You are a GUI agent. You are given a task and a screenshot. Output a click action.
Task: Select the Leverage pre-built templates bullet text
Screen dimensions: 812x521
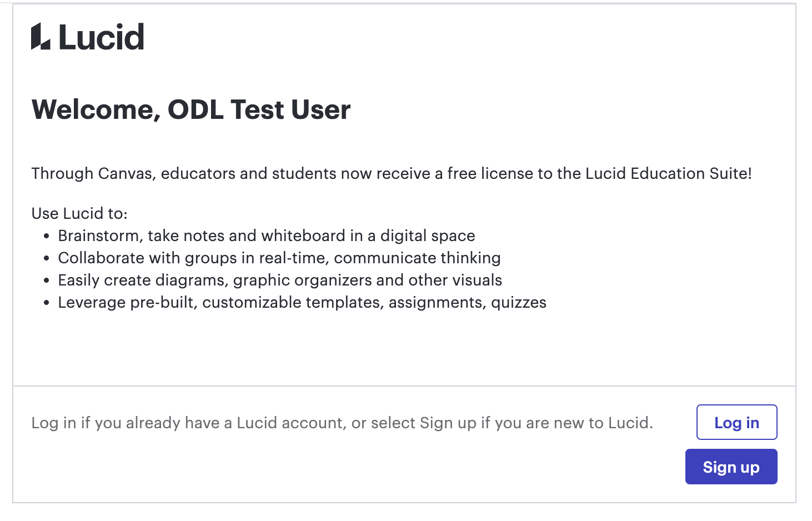(x=302, y=302)
